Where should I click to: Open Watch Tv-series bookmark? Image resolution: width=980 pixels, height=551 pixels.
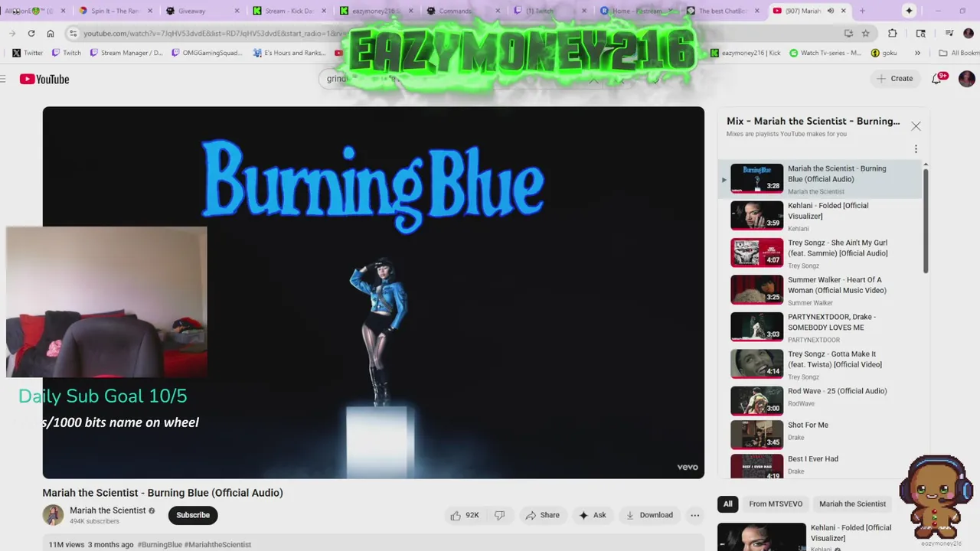(825, 53)
